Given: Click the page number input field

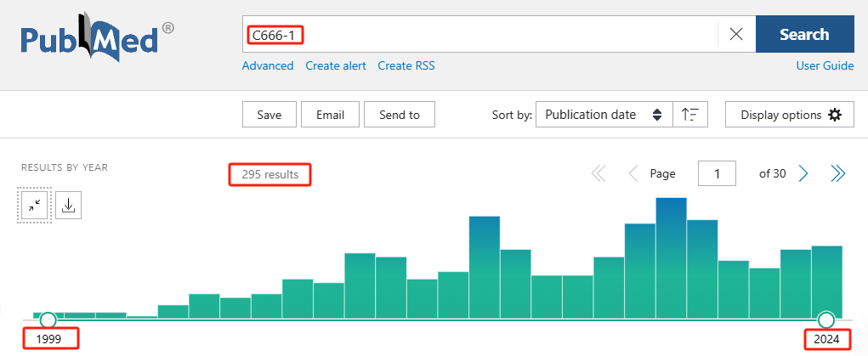Looking at the screenshot, I should pyautogui.click(x=717, y=174).
